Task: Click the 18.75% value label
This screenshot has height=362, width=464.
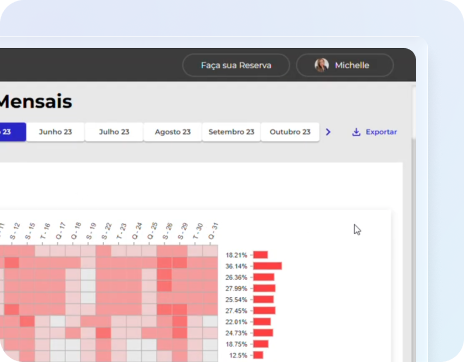Action: click(x=236, y=344)
